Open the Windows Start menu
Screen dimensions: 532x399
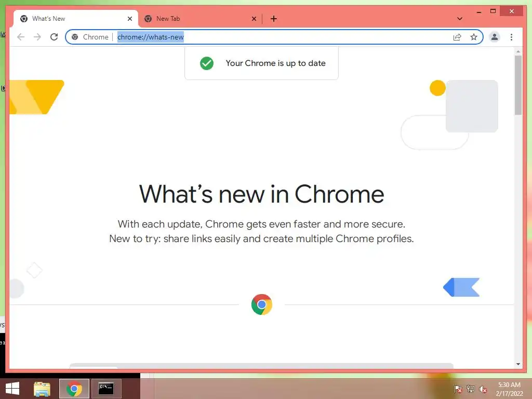click(12, 389)
